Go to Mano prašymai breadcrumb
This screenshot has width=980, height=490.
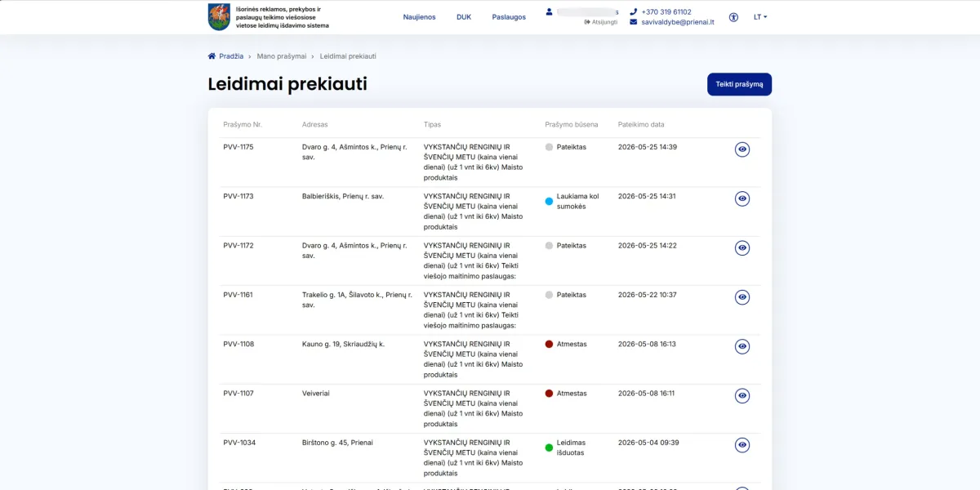(x=282, y=56)
